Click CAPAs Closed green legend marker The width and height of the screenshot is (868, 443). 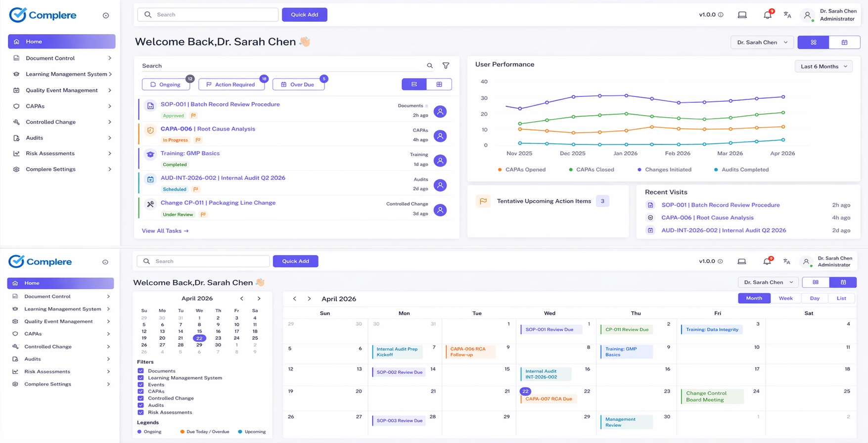coord(571,170)
